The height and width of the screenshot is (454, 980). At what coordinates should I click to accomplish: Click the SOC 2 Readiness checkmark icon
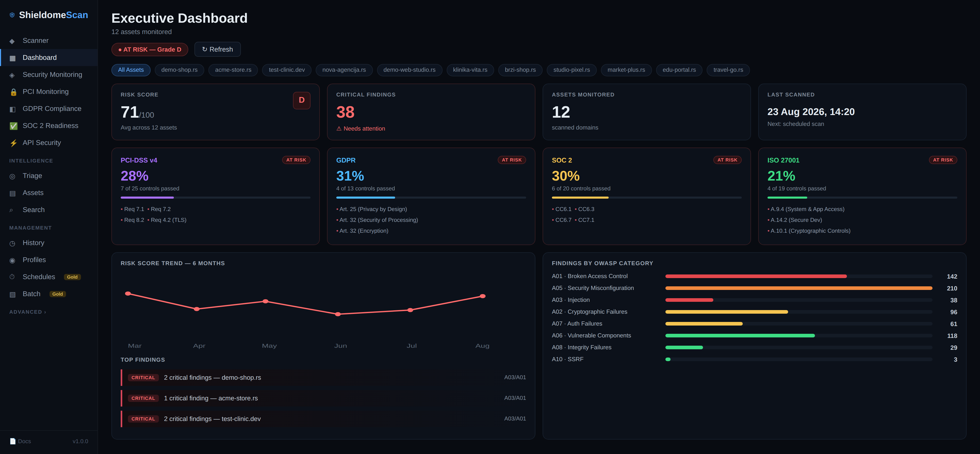(x=13, y=126)
